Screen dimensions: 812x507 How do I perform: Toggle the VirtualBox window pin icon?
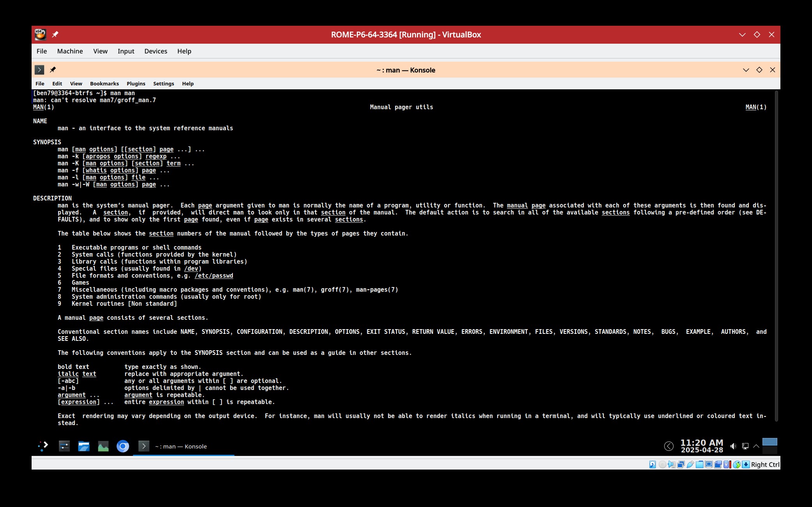(x=55, y=34)
